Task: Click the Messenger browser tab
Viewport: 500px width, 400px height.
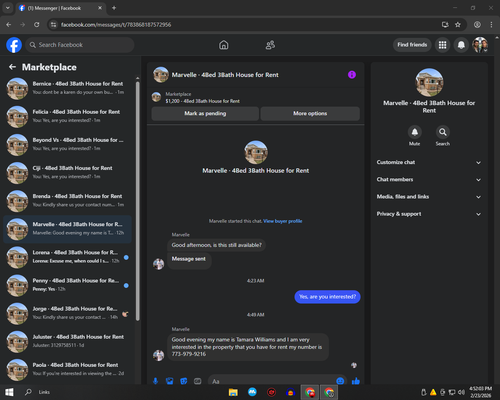Action: tap(60, 8)
